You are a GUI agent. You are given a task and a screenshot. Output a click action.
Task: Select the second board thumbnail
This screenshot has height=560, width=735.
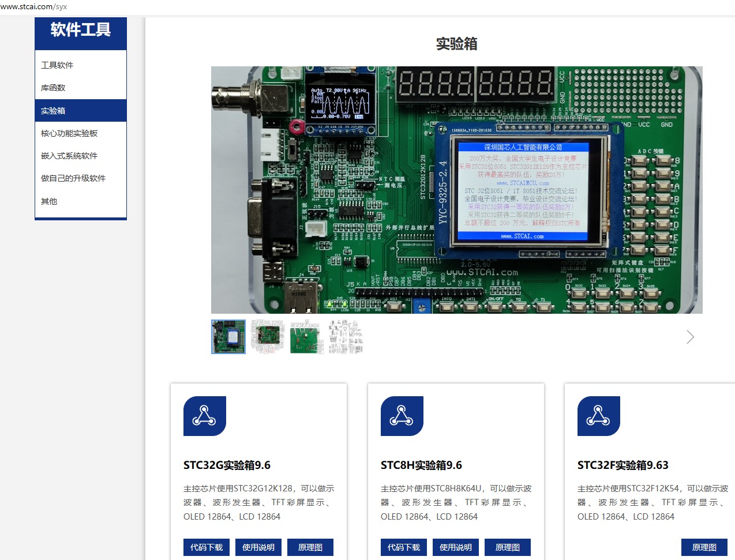(268, 337)
